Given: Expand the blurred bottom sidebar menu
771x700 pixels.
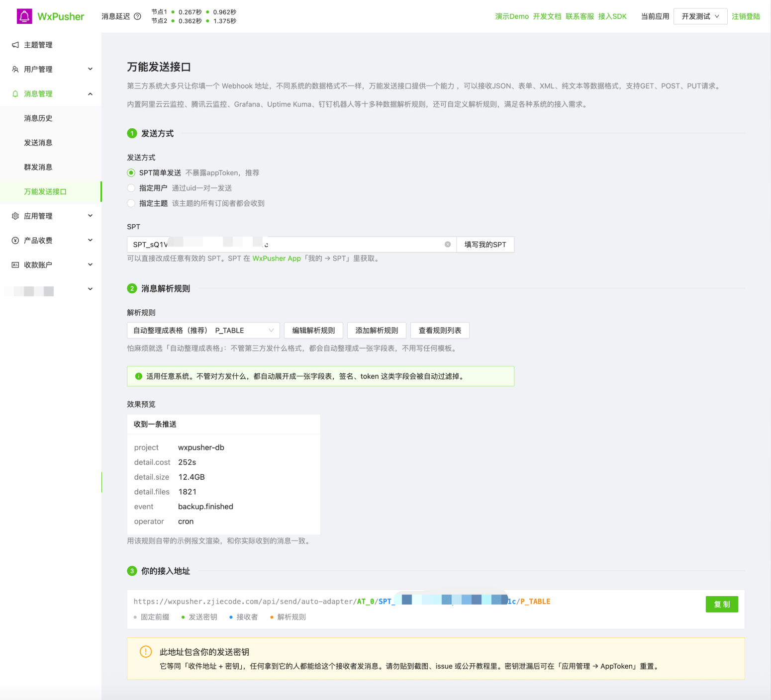Looking at the screenshot, I should point(90,289).
